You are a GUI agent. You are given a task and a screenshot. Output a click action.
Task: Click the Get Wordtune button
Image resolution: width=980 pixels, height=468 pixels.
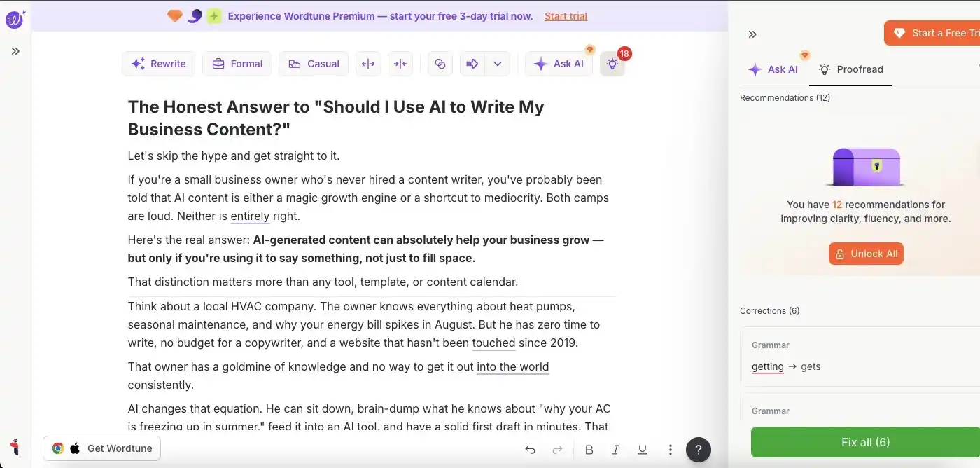(101, 448)
